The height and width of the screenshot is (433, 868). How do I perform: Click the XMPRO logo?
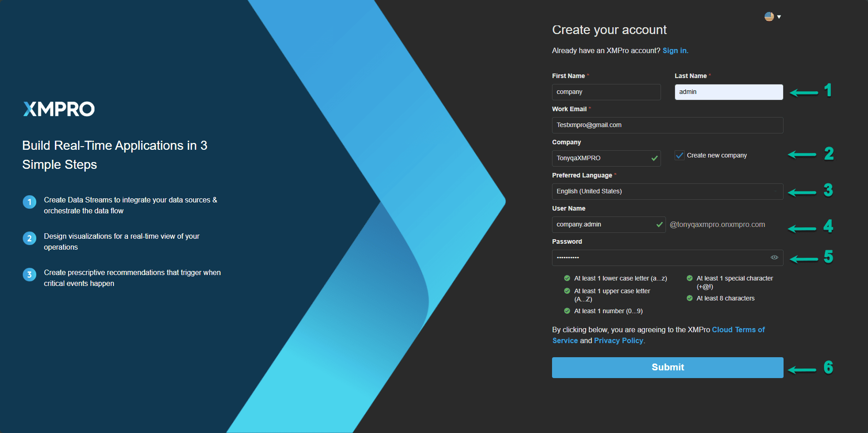(x=59, y=109)
